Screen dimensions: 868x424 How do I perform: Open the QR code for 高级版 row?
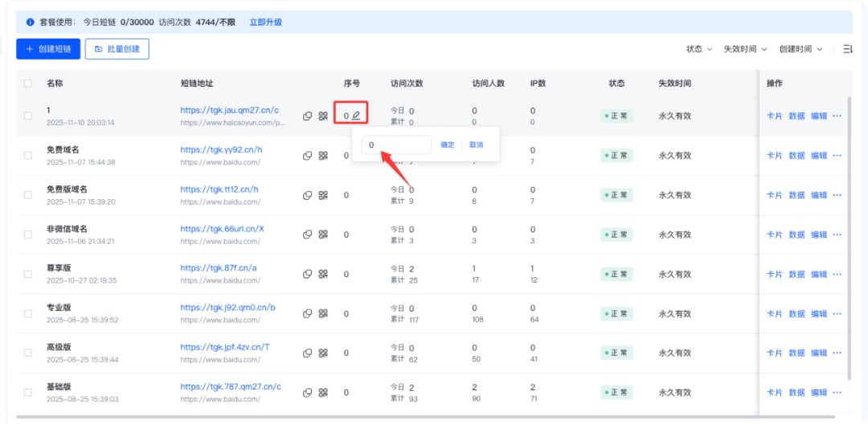coord(323,353)
